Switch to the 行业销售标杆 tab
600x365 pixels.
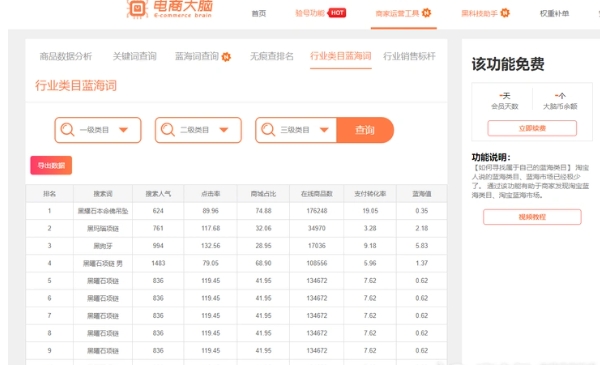[409, 56]
